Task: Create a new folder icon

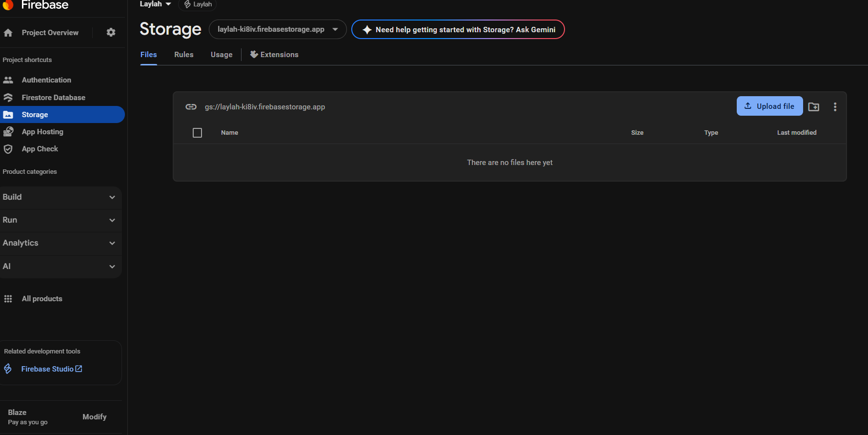Action: [x=814, y=106]
